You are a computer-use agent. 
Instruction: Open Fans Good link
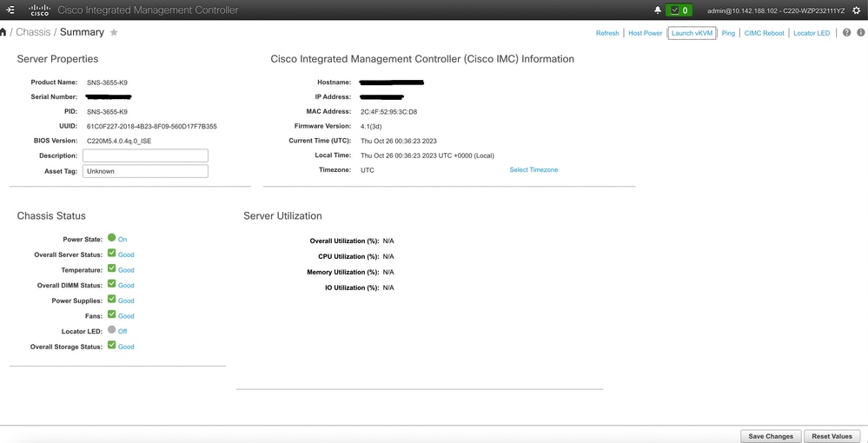coord(126,316)
